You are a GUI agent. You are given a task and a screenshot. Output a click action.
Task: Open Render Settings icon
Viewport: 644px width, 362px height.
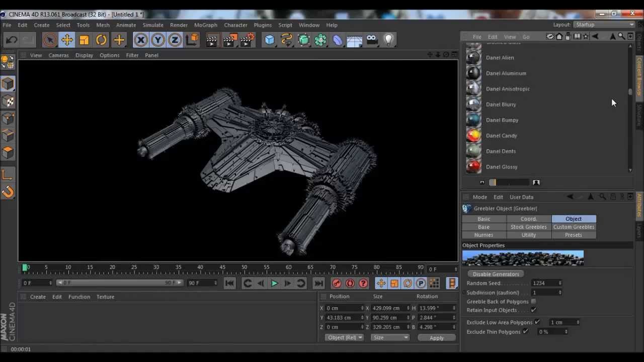point(248,40)
